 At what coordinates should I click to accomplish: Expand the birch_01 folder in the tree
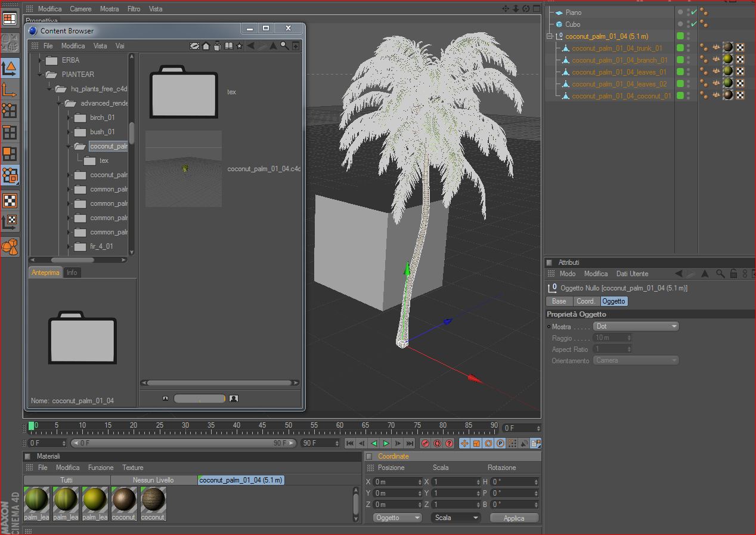click(x=69, y=117)
